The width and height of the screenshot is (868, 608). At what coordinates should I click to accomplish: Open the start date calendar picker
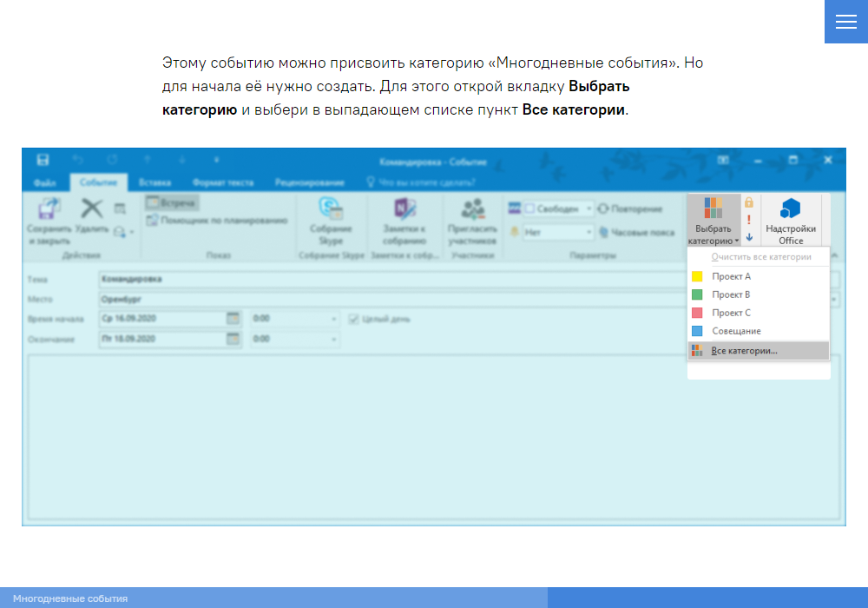pyautogui.click(x=233, y=319)
